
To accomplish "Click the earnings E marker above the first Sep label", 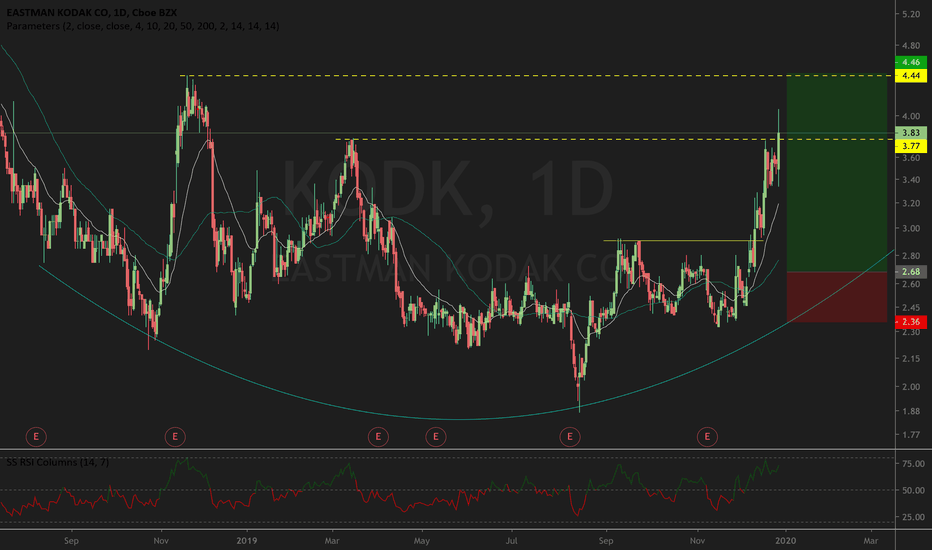I will [36, 437].
